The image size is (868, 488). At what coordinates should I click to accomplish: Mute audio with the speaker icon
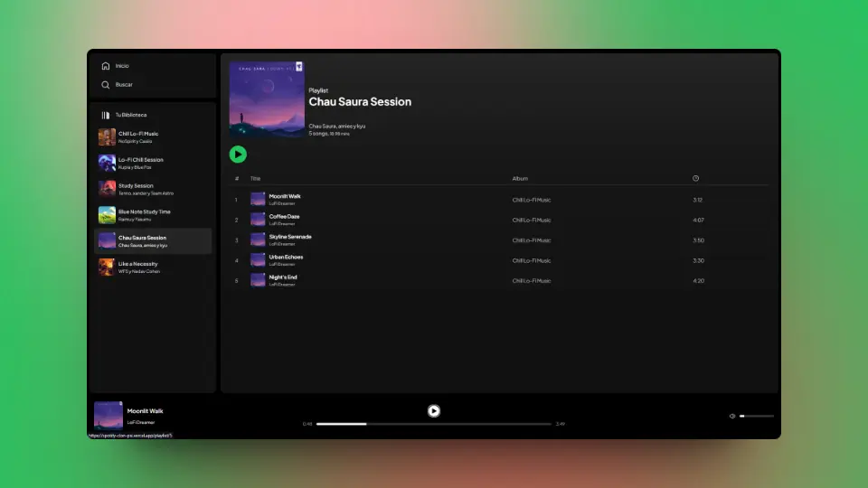pos(732,417)
